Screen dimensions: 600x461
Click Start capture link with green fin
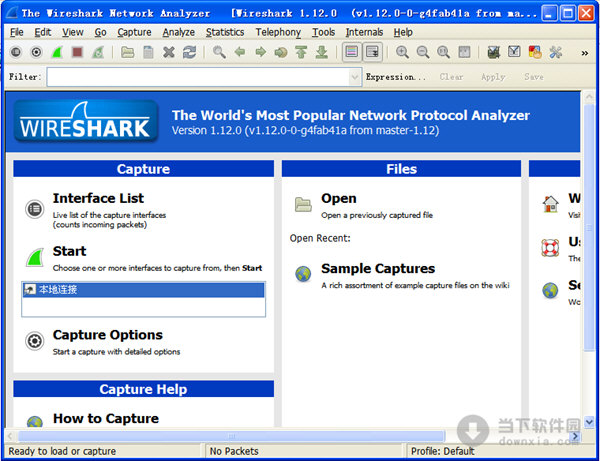(69, 251)
